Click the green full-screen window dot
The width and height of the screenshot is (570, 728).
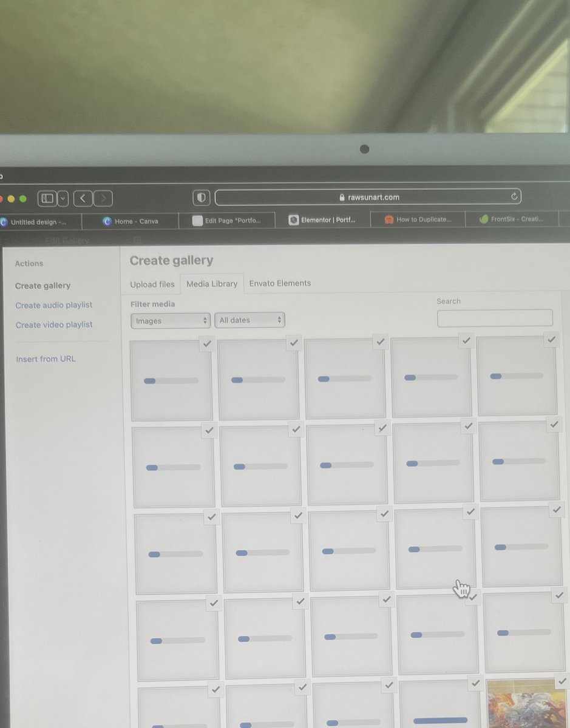(23, 199)
